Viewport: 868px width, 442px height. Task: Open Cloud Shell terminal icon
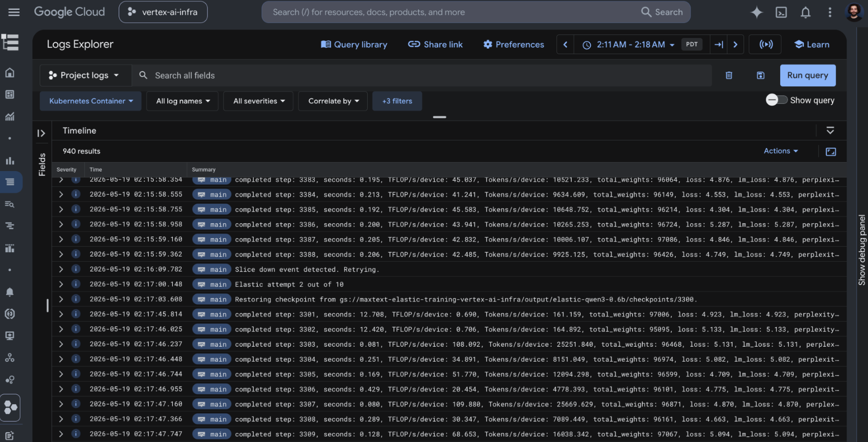[781, 12]
